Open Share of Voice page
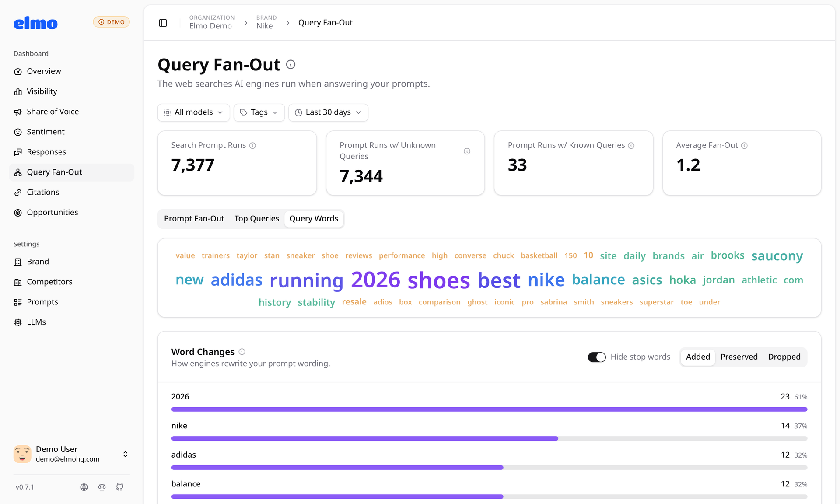Screen dimensions: 840x504 coord(71,112)
